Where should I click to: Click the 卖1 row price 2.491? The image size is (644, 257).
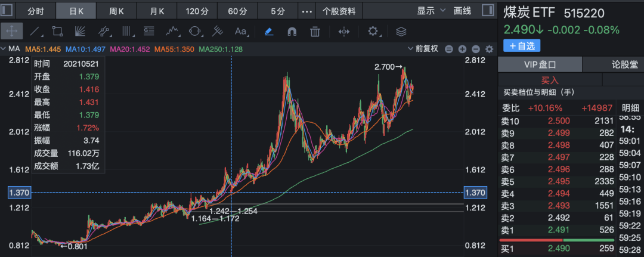559,230
